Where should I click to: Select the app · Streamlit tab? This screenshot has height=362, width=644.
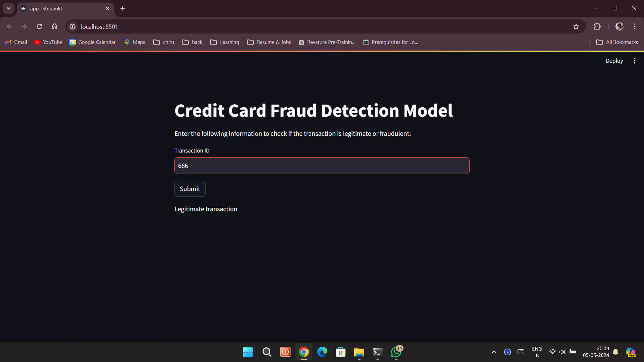65,8
